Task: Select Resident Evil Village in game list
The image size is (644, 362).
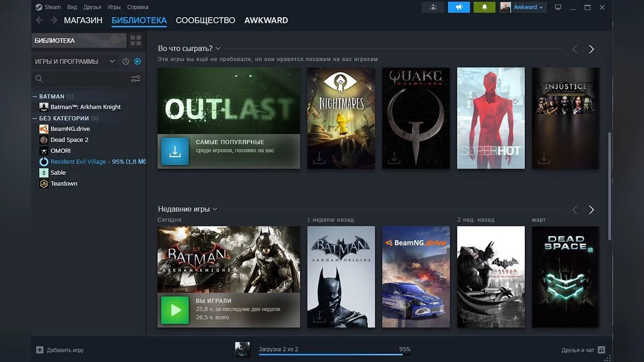Action: tap(78, 161)
